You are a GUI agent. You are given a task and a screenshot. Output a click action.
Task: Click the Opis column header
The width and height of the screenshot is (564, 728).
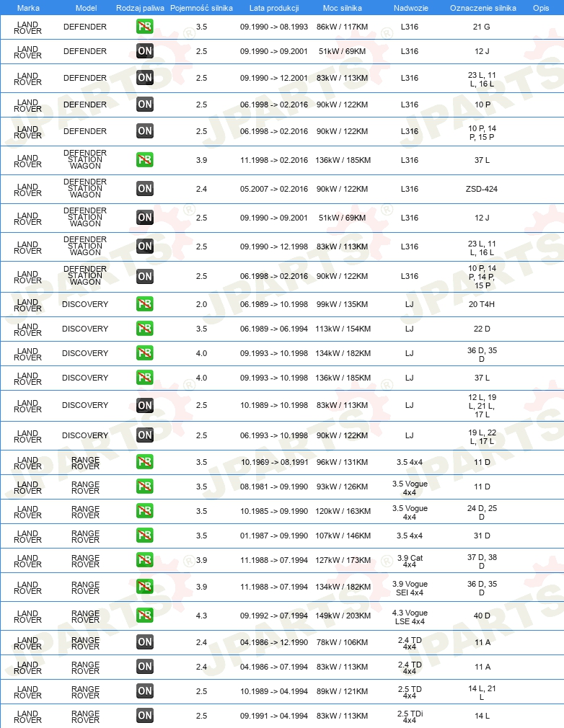pyautogui.click(x=541, y=8)
